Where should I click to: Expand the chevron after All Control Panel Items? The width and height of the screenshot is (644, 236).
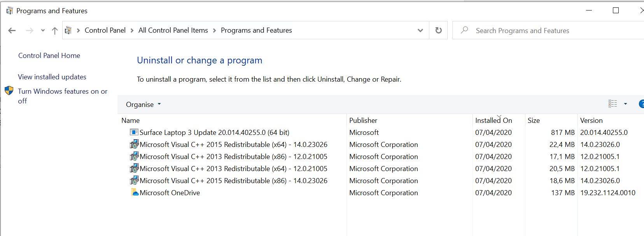coord(214,30)
